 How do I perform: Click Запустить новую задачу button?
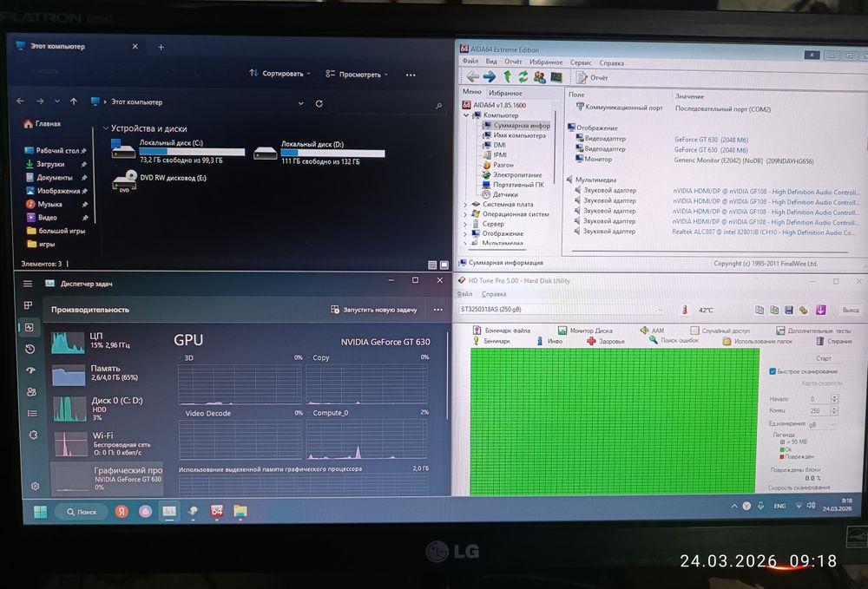[x=373, y=310]
